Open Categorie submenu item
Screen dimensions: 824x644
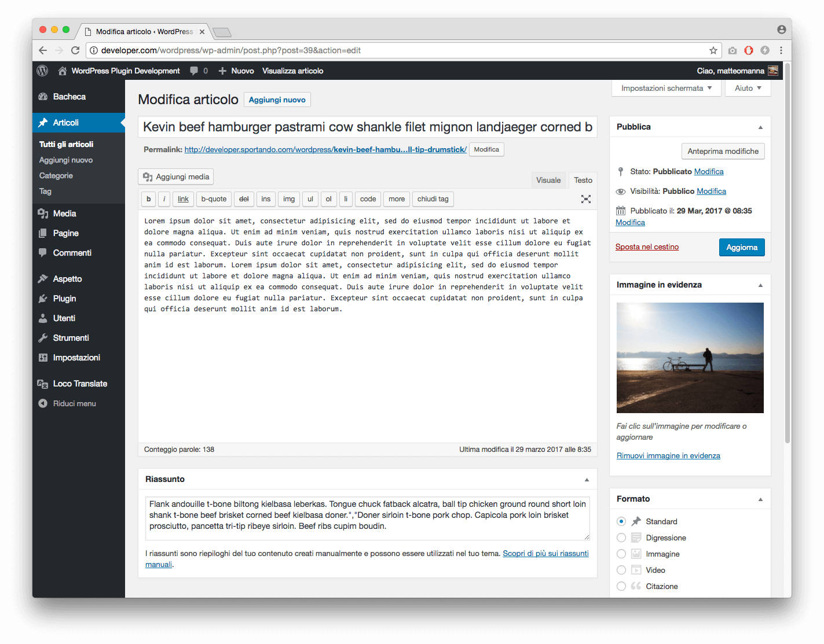[56, 175]
